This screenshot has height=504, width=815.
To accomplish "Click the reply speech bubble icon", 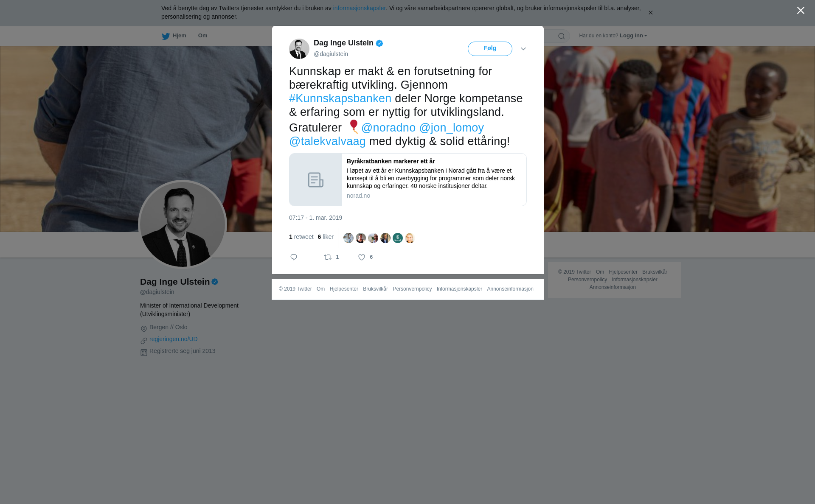I will click(294, 257).
